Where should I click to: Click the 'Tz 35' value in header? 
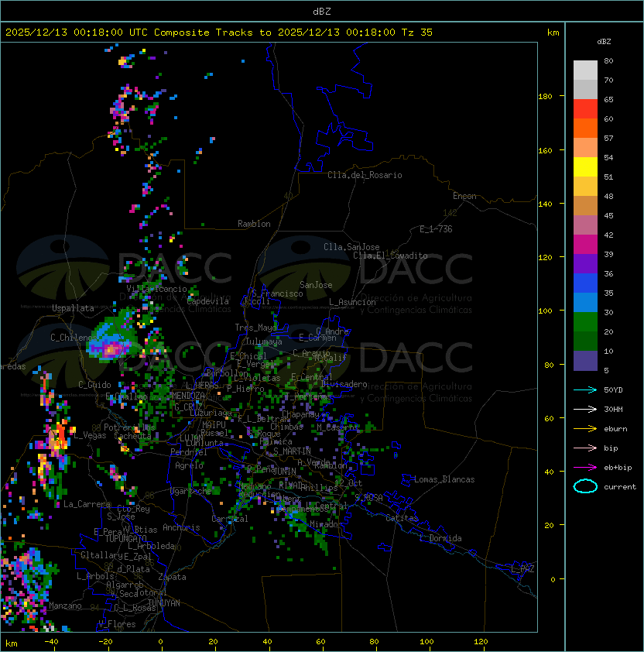pos(417,33)
